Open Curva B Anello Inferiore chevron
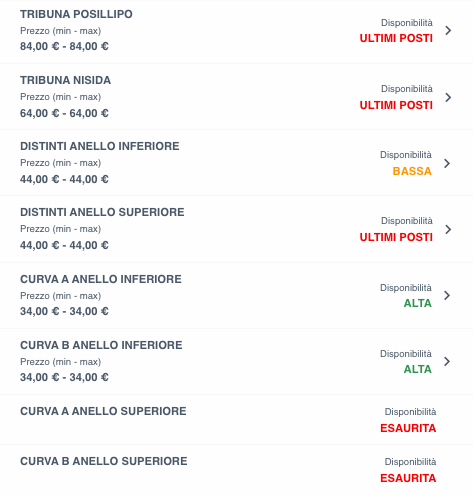Screen dimensions: 473x495 tap(447, 361)
